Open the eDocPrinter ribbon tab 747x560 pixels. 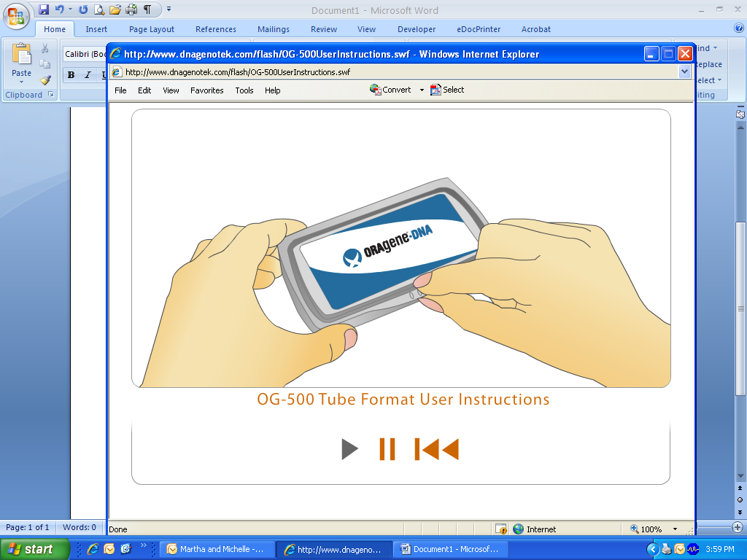(x=479, y=29)
